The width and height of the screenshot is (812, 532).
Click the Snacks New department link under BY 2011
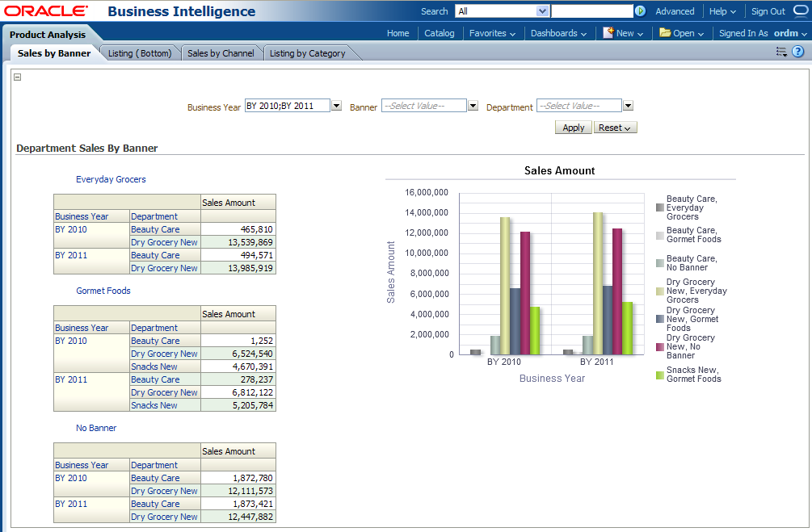tap(154, 405)
